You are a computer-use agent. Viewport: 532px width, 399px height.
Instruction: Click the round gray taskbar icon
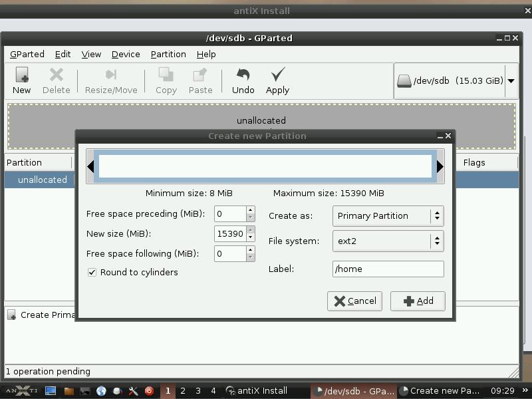117,391
